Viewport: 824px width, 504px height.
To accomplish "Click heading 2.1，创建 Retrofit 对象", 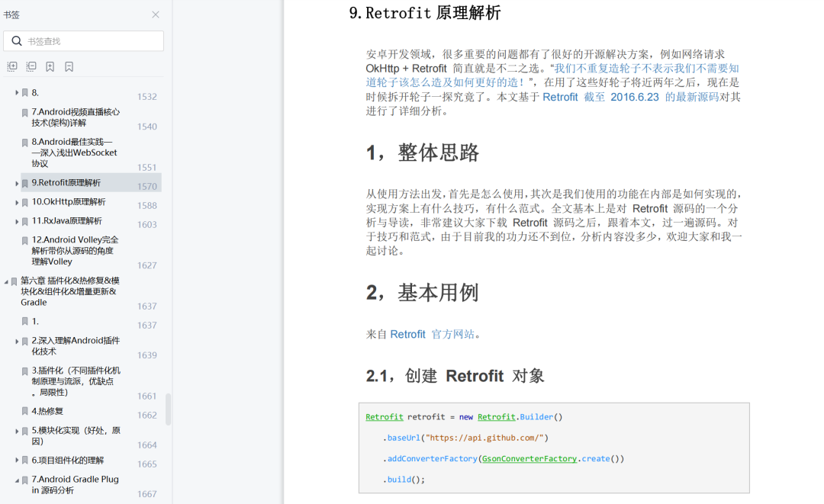I will coord(455,375).
